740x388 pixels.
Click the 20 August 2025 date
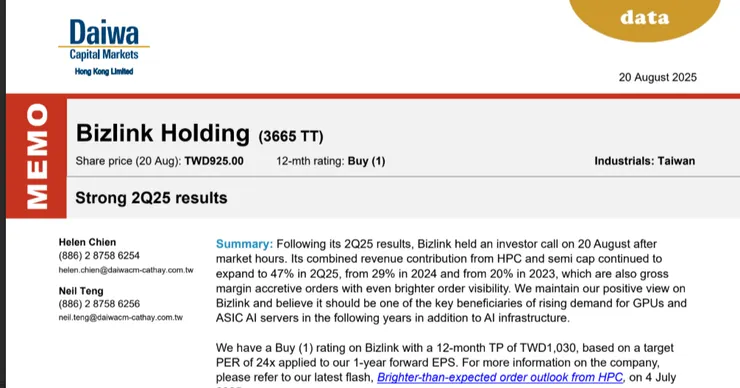coord(657,77)
